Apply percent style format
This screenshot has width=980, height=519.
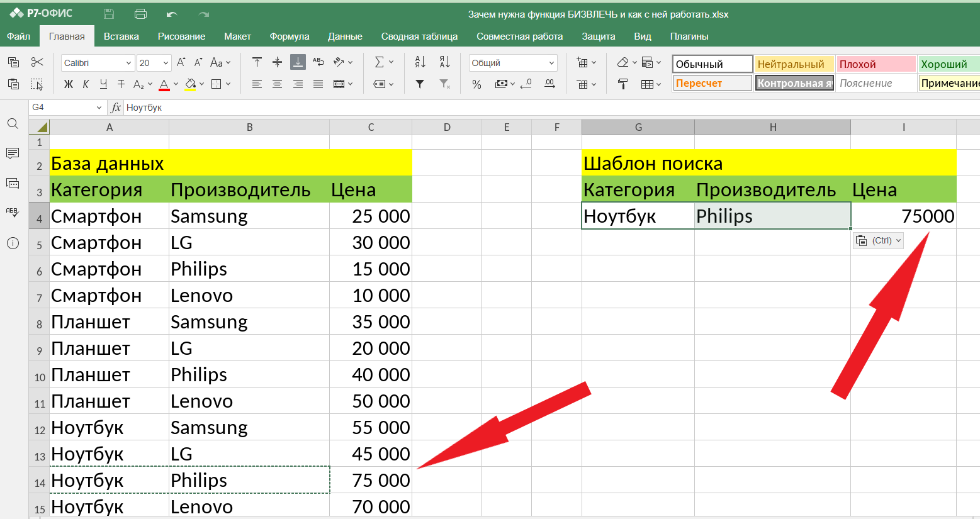tap(477, 84)
